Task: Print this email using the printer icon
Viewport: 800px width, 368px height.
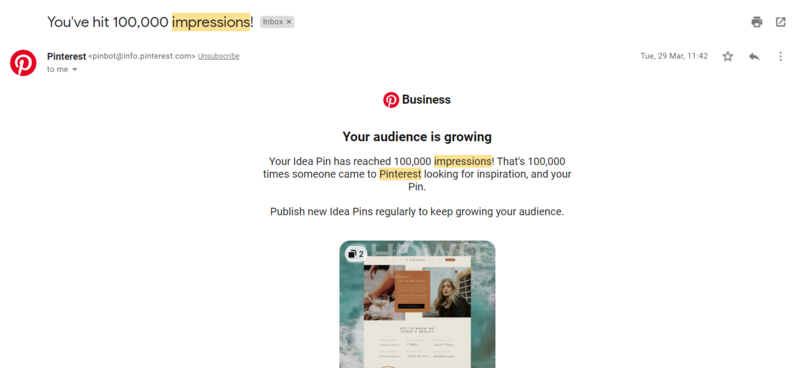Action: pyautogui.click(x=757, y=22)
